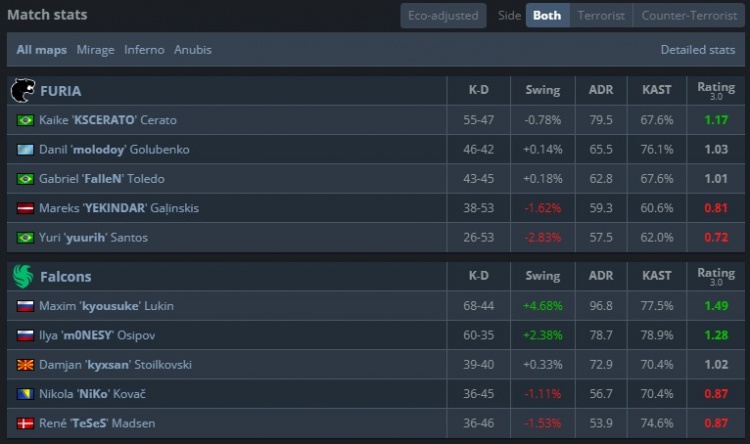Viewport: 750px width, 444px height.
Task: Toggle the Eco-adjusted stats button
Action: click(444, 16)
